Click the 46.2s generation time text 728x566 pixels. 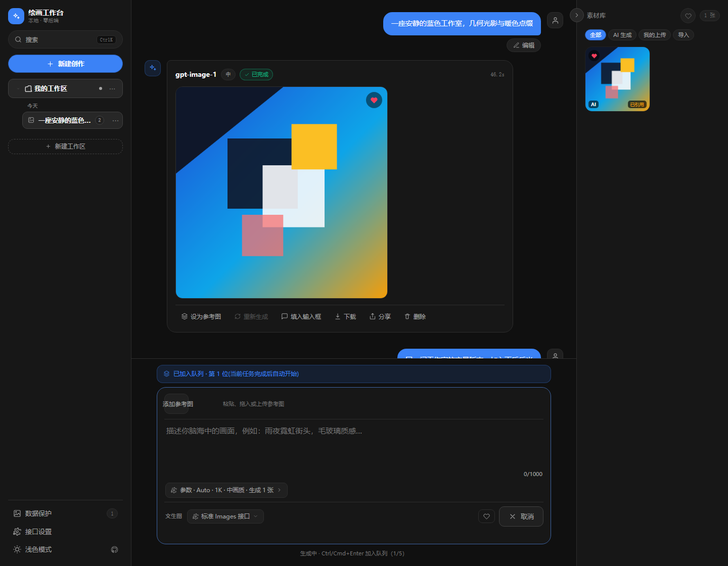coord(497,74)
